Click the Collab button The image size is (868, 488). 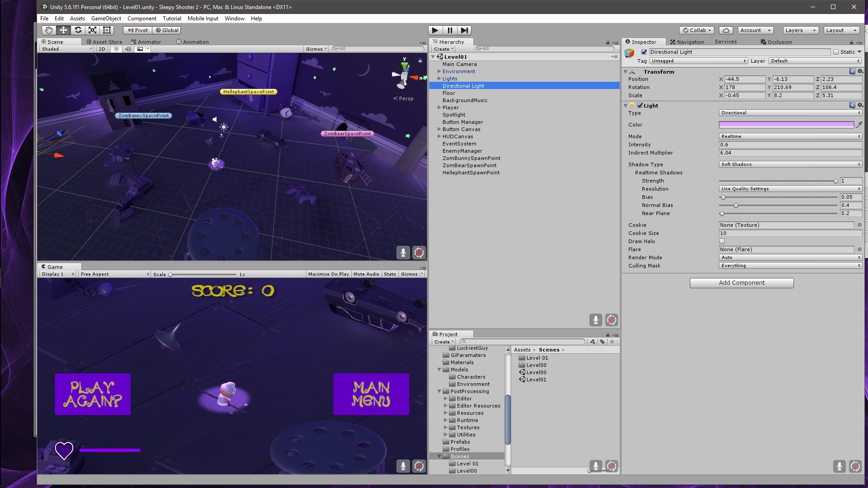pyautogui.click(x=697, y=30)
